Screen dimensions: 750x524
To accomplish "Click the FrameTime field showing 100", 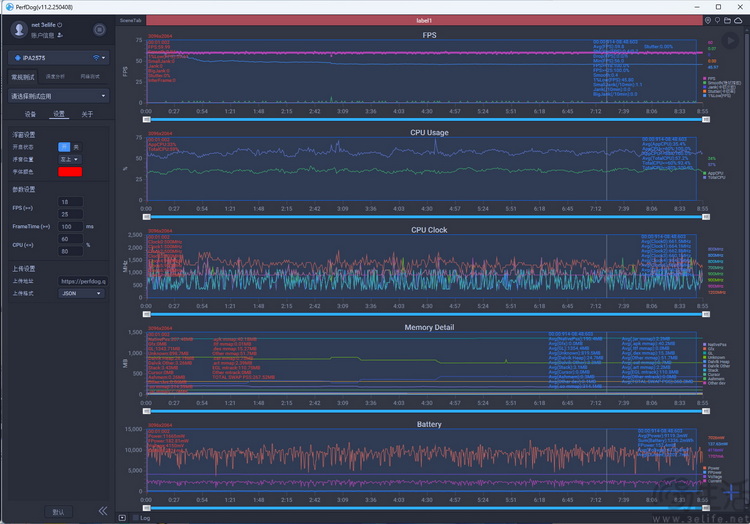I will (x=70, y=227).
